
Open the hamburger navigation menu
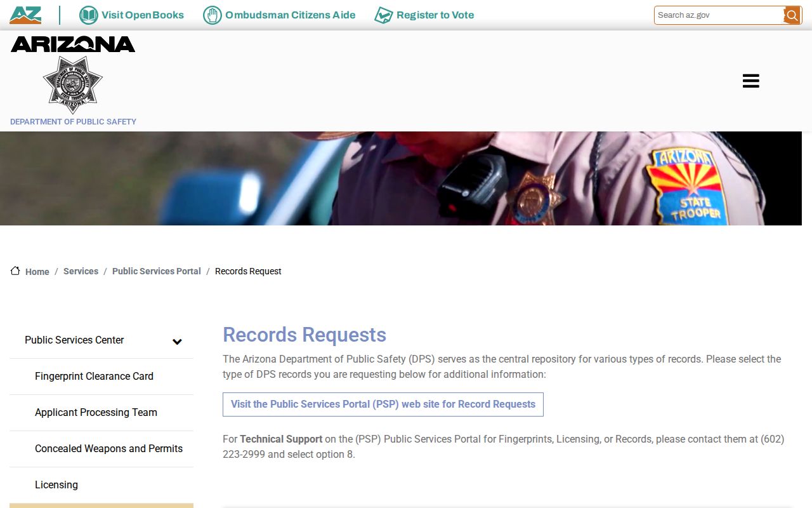pos(751,81)
